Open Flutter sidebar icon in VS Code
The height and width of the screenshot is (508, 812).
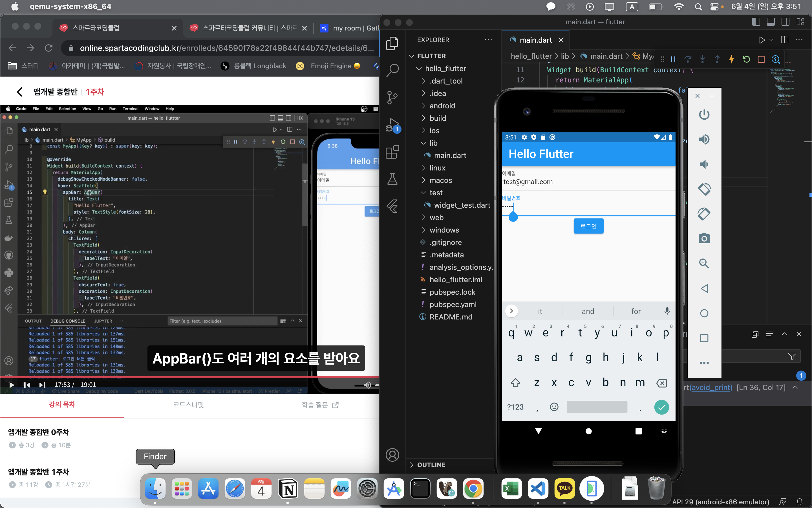pos(392,206)
